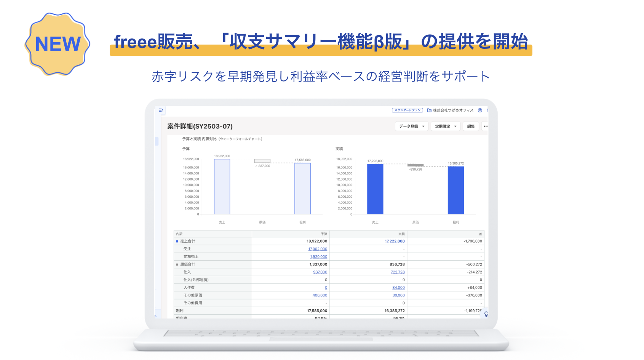Click the 編集 button
Screen dimensions: 644x360
(x=471, y=126)
